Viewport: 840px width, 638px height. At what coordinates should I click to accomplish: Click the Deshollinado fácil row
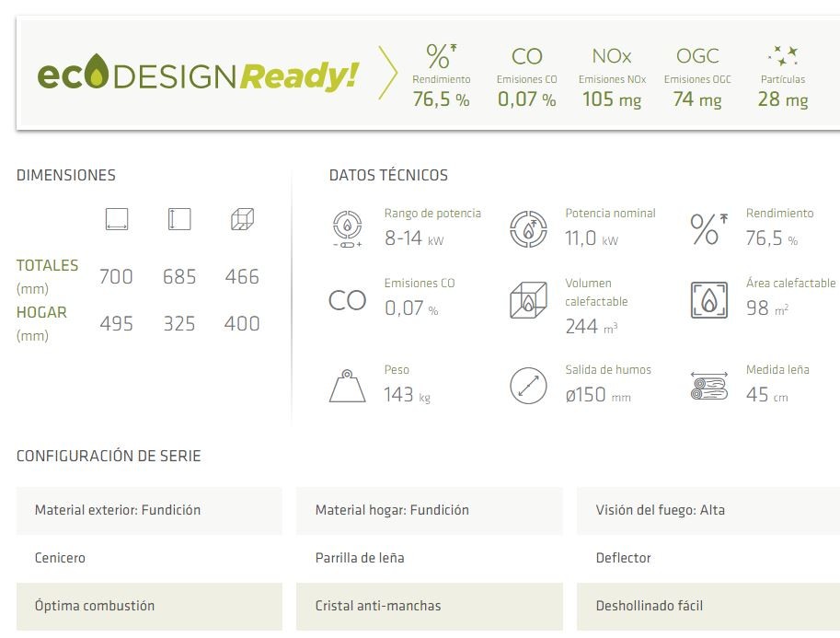tap(708, 607)
